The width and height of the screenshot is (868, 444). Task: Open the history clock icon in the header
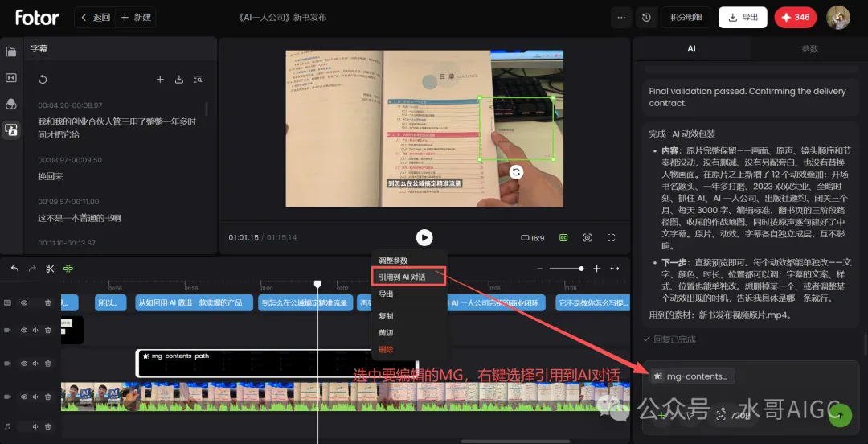(646, 17)
